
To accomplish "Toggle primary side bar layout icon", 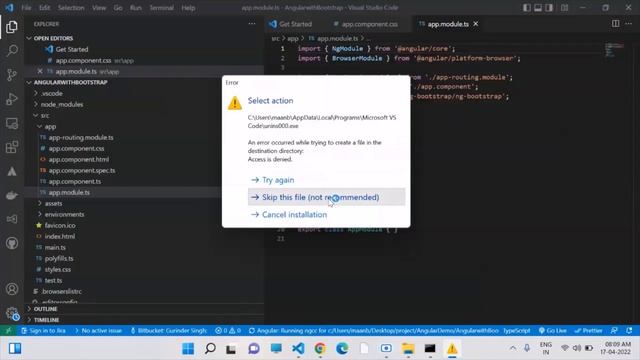I will point(527,8).
